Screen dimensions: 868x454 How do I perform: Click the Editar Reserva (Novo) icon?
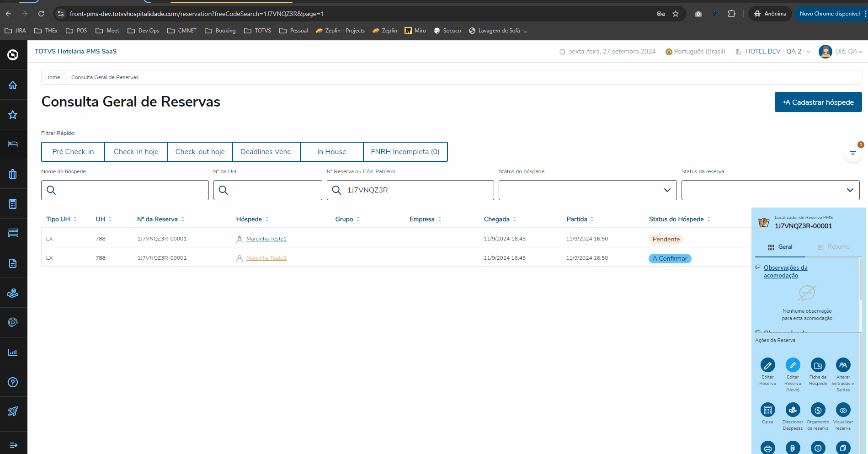[793, 365]
